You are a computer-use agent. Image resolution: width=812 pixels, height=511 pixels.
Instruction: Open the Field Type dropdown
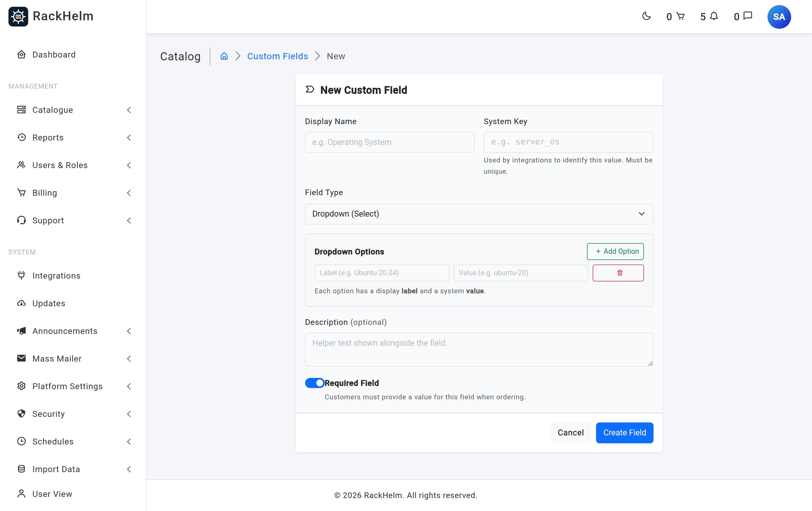[479, 214]
